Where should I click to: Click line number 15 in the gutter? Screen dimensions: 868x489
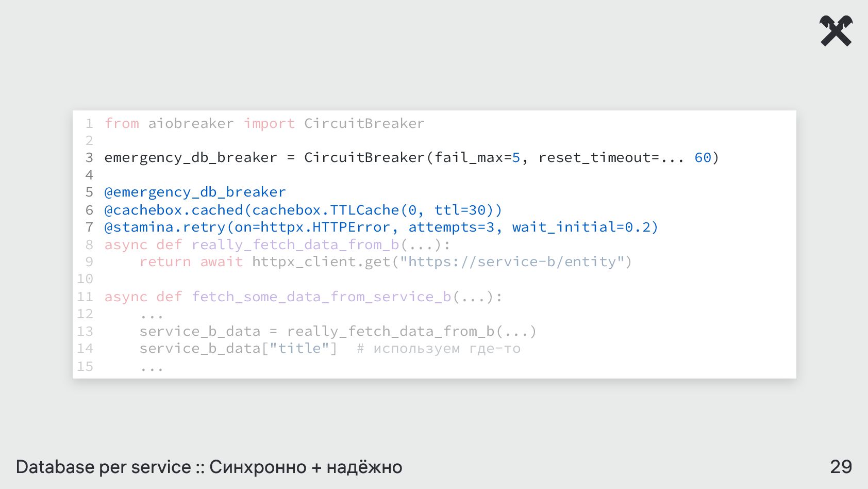click(85, 366)
